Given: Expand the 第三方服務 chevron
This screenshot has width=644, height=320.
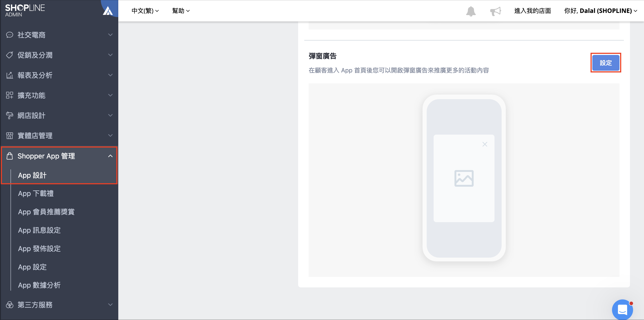Looking at the screenshot, I should [x=110, y=304].
